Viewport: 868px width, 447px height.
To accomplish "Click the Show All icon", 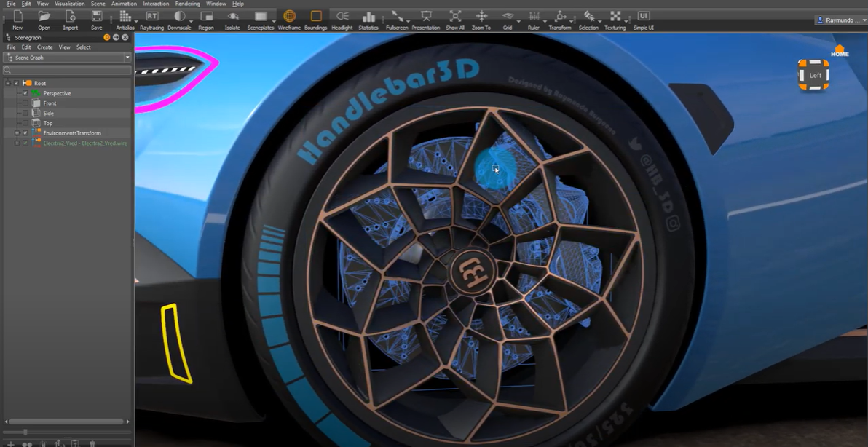I will point(455,16).
